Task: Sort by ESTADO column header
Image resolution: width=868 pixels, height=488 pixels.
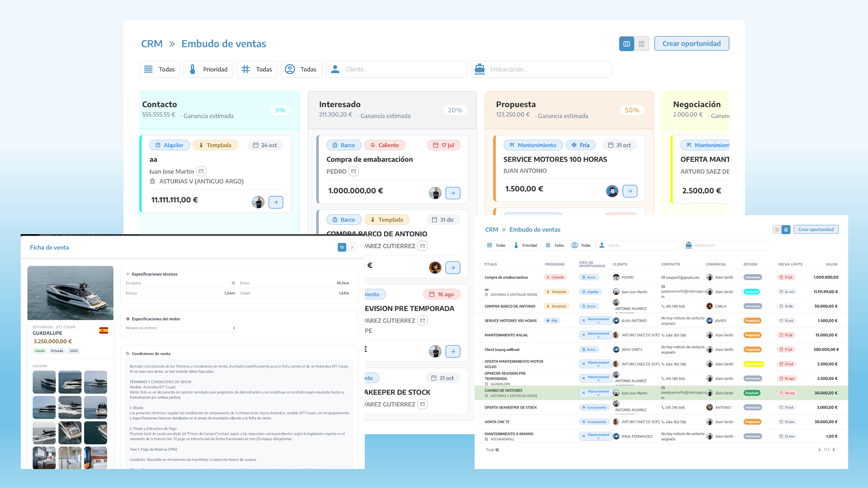Action: (750, 264)
